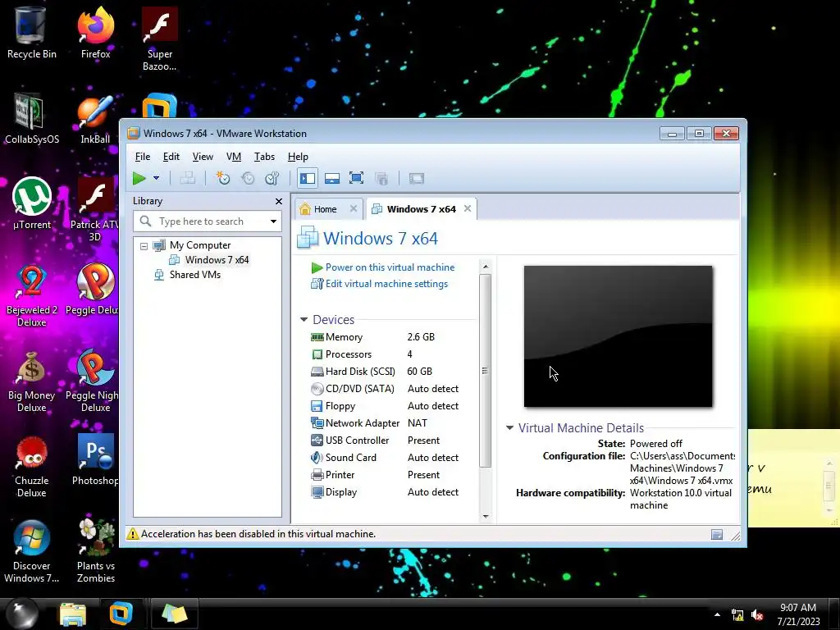The image size is (840, 630).
Task: Click the devices list scroll up arrow
Action: (x=486, y=267)
